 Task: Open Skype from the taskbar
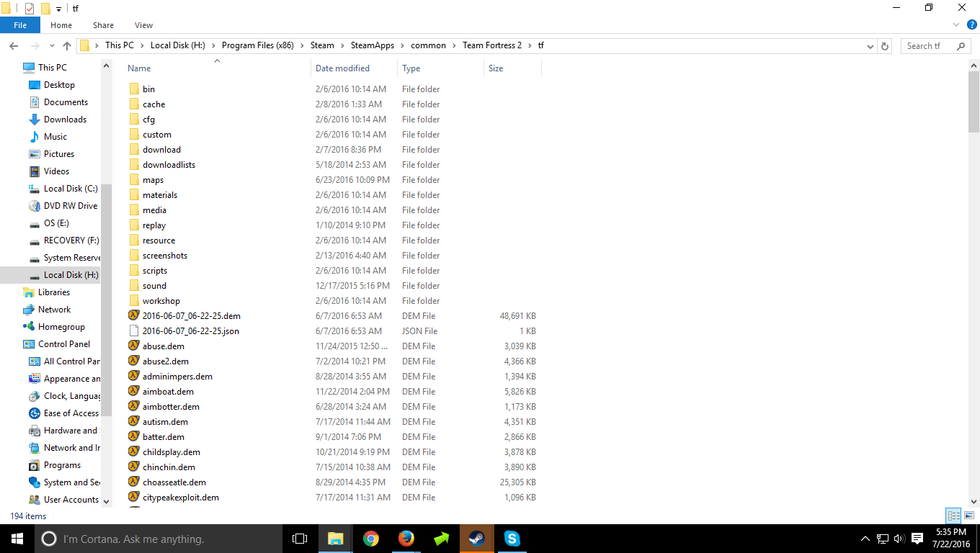[512, 539]
